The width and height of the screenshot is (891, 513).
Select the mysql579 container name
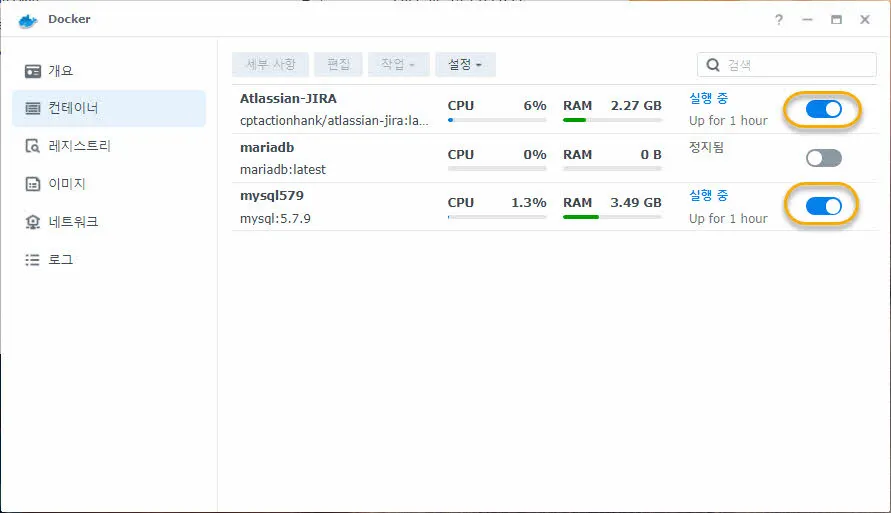coord(272,196)
